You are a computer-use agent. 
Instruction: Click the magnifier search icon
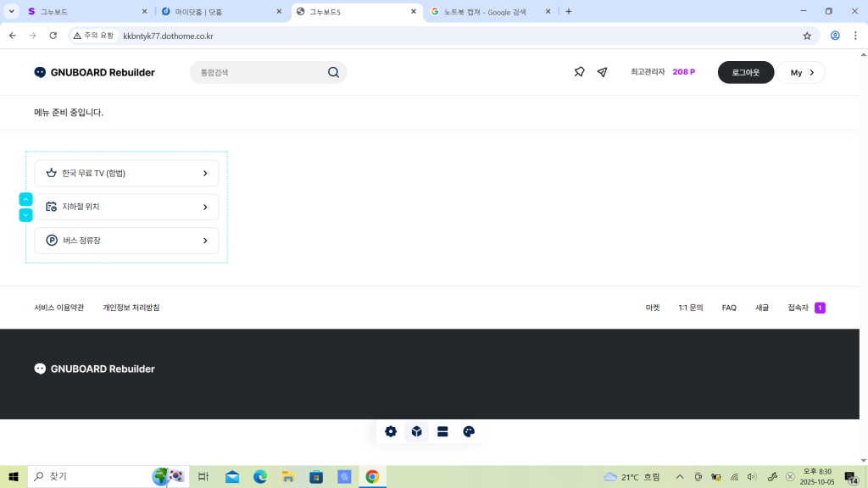[333, 73]
